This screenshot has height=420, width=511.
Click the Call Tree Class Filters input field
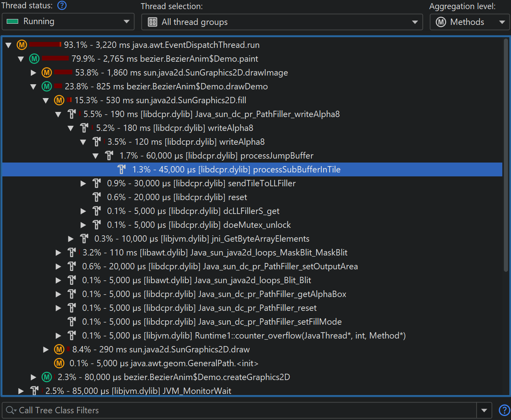[245, 411]
